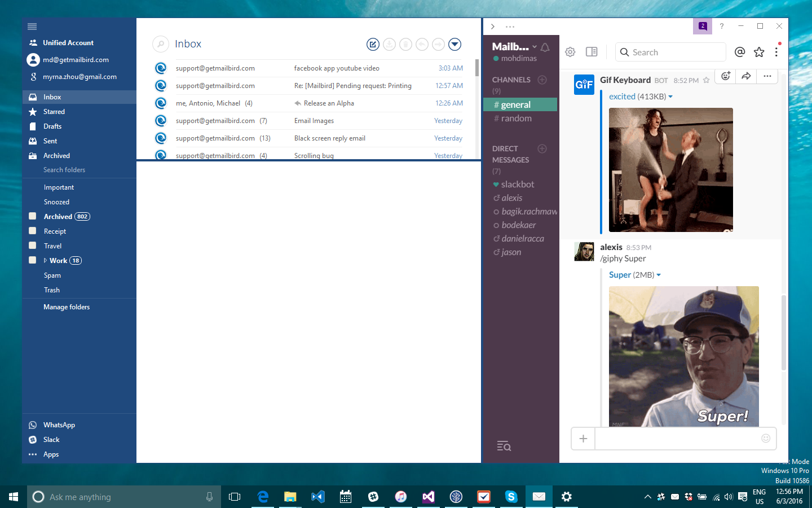Click the Travel label color square
This screenshot has width=812, height=508.
pos(32,246)
